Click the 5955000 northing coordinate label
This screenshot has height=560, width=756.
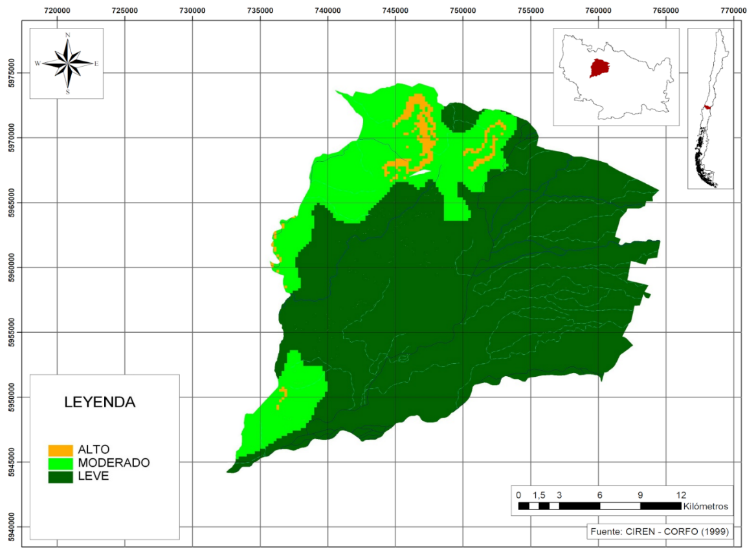(11, 333)
